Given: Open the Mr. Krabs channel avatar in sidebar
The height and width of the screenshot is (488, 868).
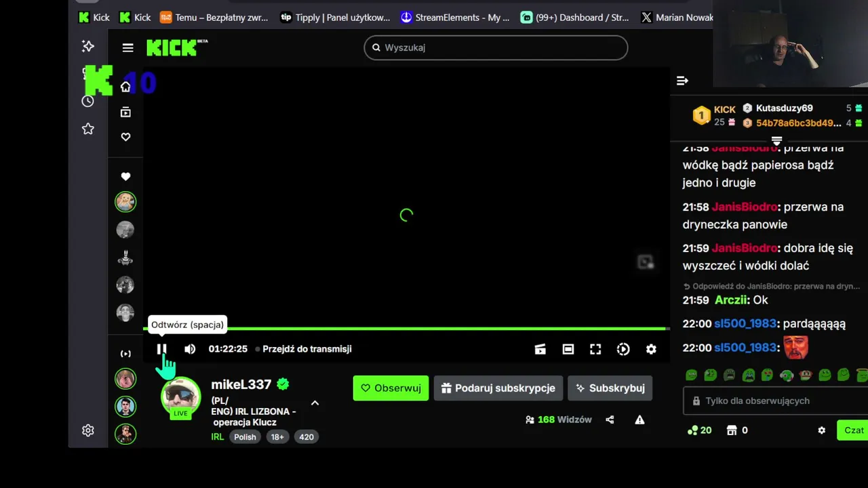Looking at the screenshot, I should 125,258.
